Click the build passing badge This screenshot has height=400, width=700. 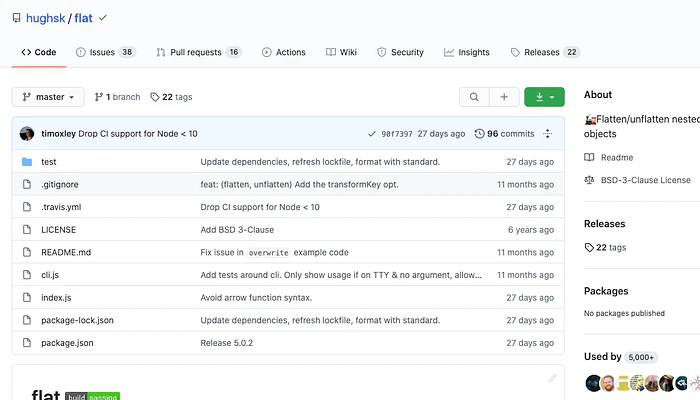click(x=92, y=396)
